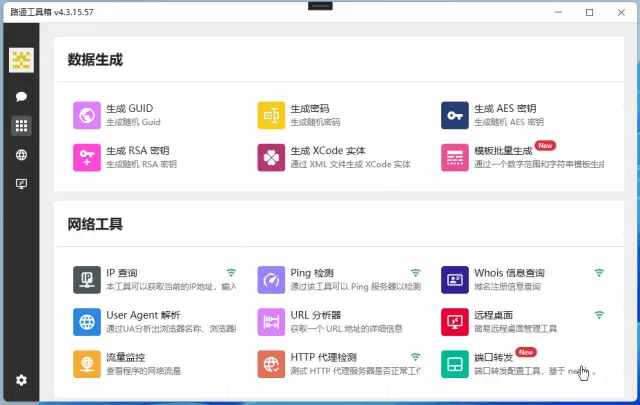Viewport: 640px width, 405px height.
Task: Open the 端口转发 tool title
Action: (493, 357)
